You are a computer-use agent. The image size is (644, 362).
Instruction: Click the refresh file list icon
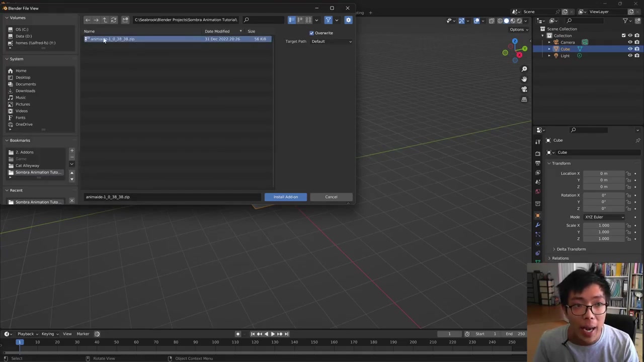[114, 20]
